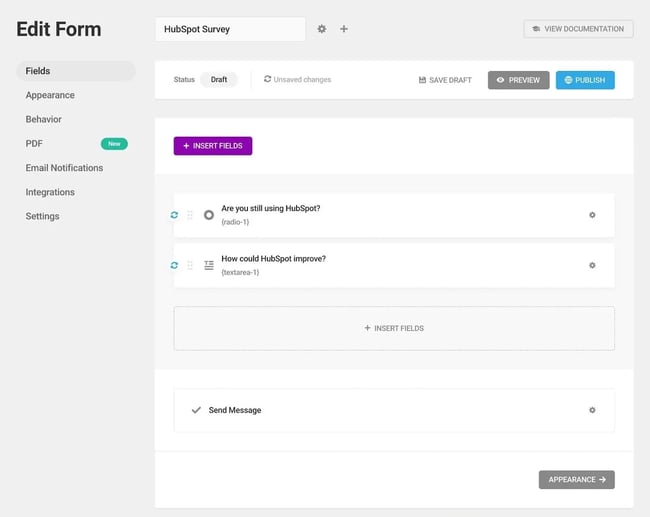Open Email Notifications settings
Screen dimensions: 650x517
(64, 168)
